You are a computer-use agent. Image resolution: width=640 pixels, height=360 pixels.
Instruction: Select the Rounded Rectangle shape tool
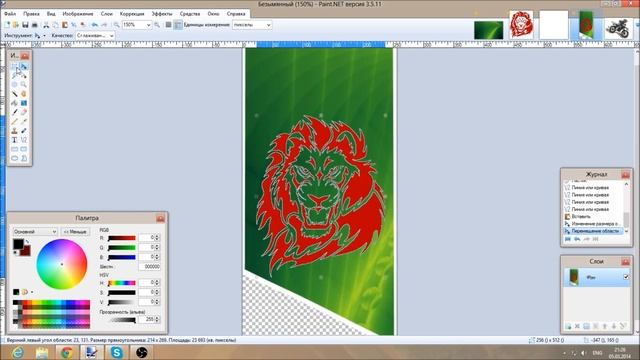coord(24,149)
